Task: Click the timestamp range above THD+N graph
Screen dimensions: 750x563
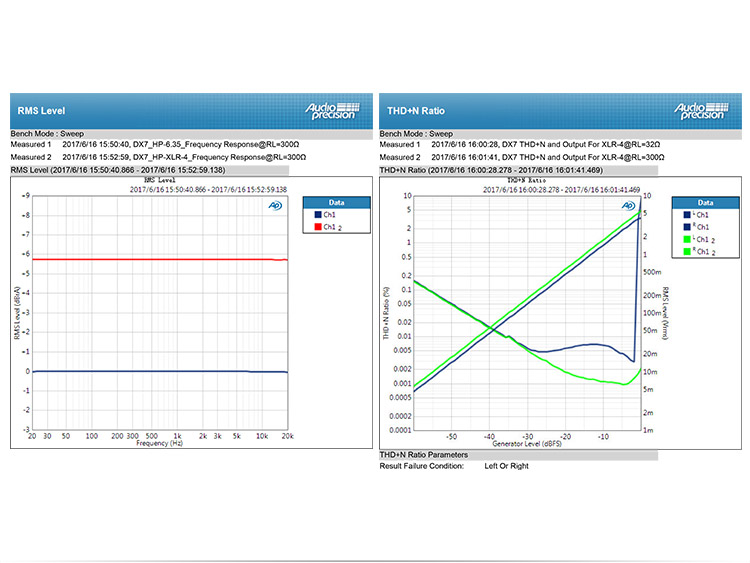Action: click(561, 189)
